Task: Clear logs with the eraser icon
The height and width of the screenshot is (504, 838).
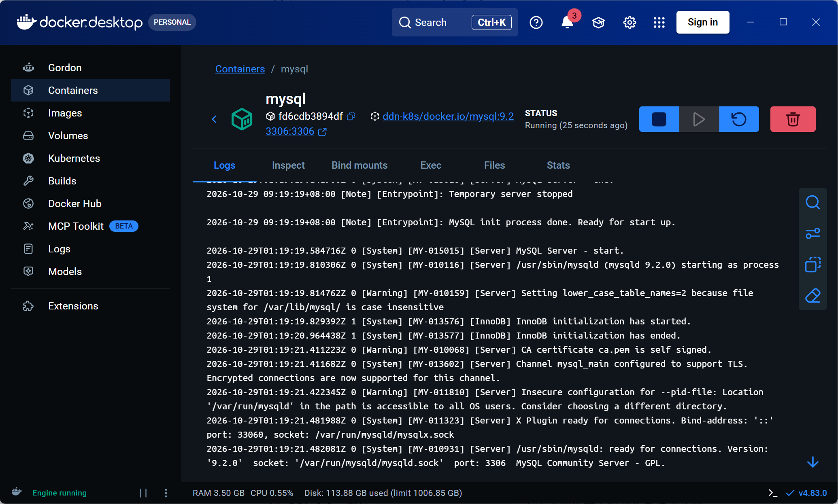Action: [812, 296]
